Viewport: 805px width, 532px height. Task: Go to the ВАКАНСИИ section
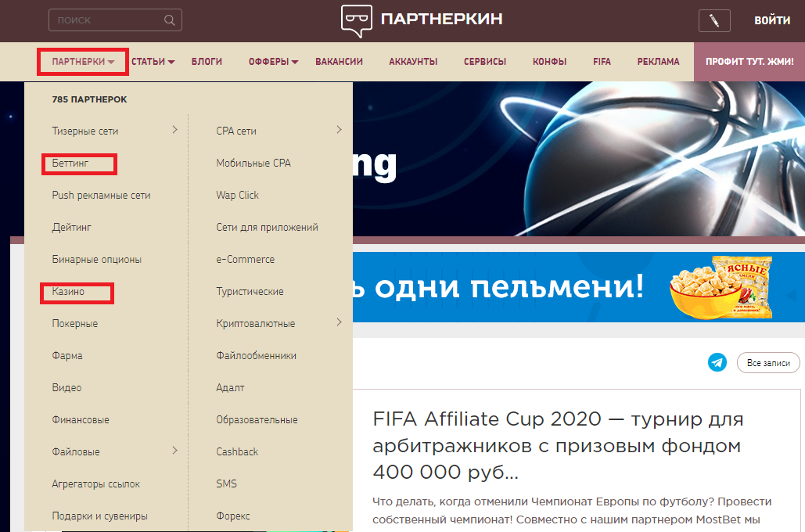pyautogui.click(x=339, y=62)
